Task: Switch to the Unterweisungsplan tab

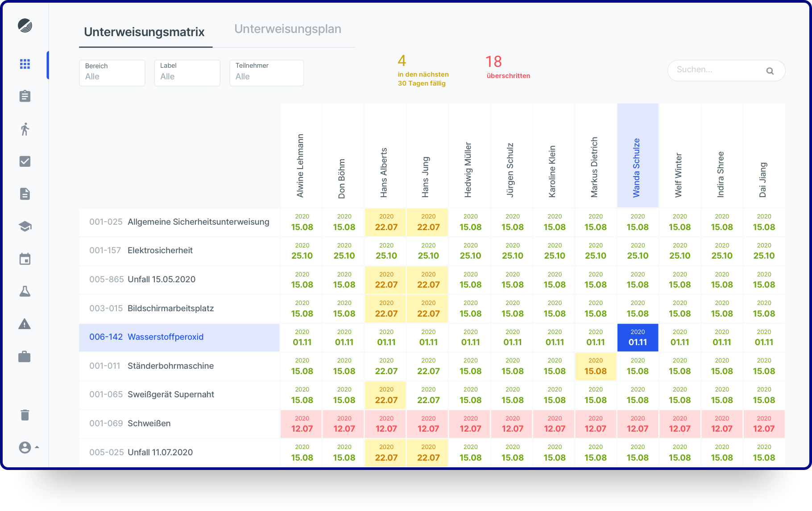Action: click(288, 29)
